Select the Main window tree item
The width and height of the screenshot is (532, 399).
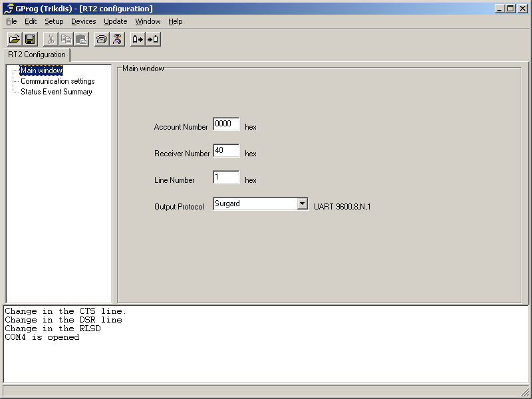coord(41,70)
